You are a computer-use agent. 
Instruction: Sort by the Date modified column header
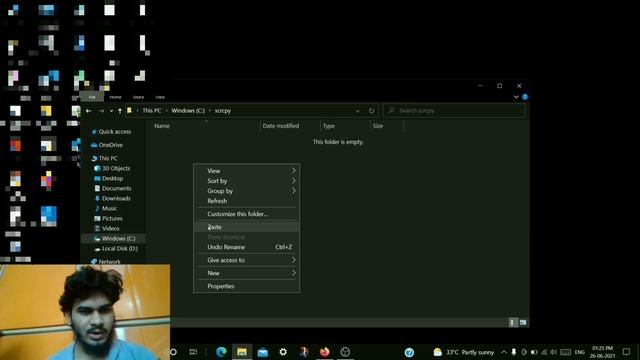[x=280, y=126]
